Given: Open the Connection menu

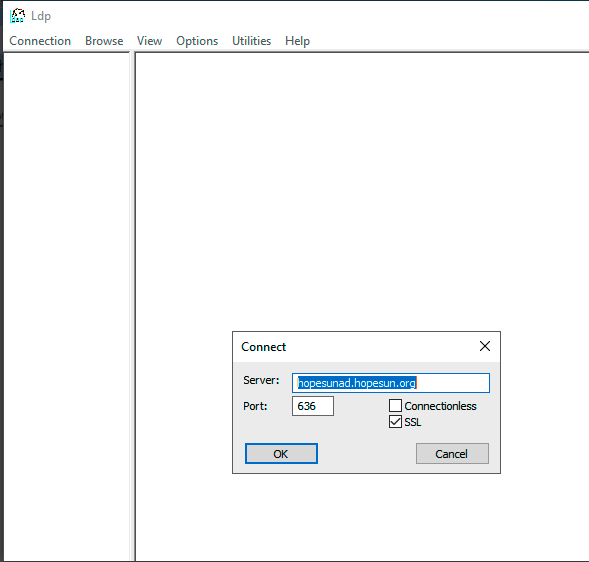Looking at the screenshot, I should [40, 41].
